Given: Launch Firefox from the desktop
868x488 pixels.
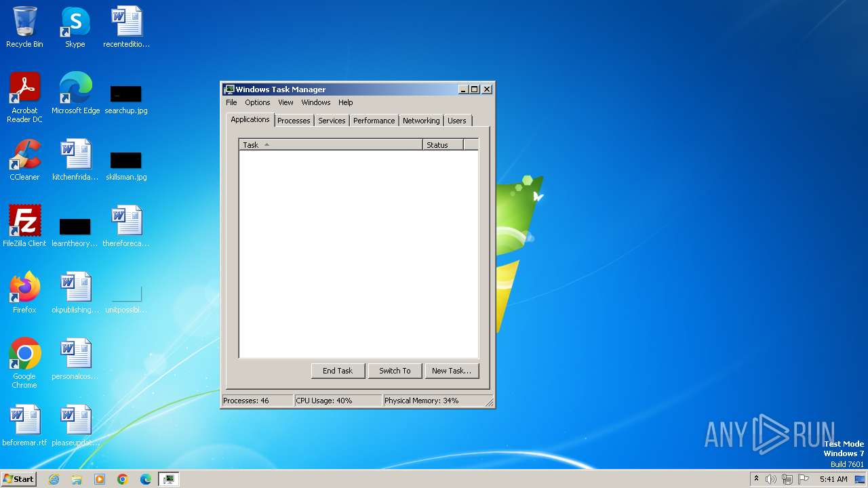Looking at the screenshot, I should [x=24, y=293].
